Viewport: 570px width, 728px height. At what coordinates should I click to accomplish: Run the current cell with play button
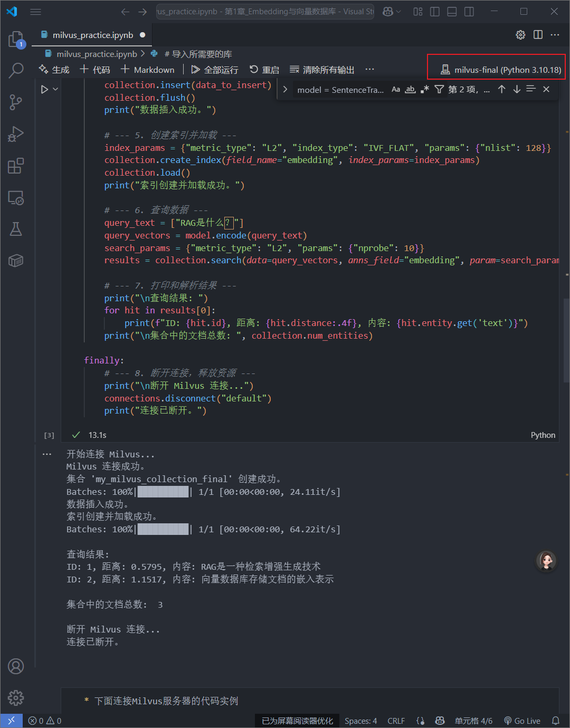44,90
